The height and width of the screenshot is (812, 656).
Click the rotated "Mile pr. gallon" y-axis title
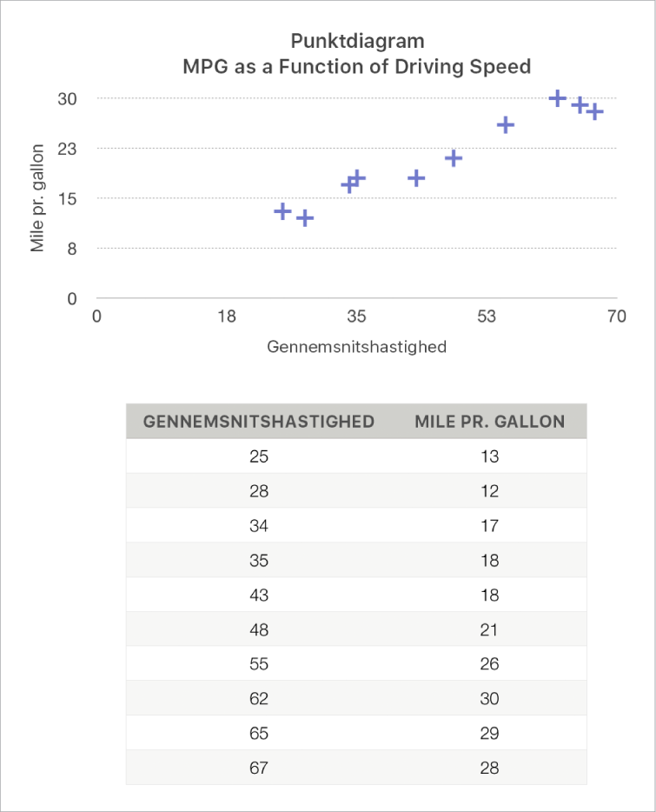pos(37,199)
